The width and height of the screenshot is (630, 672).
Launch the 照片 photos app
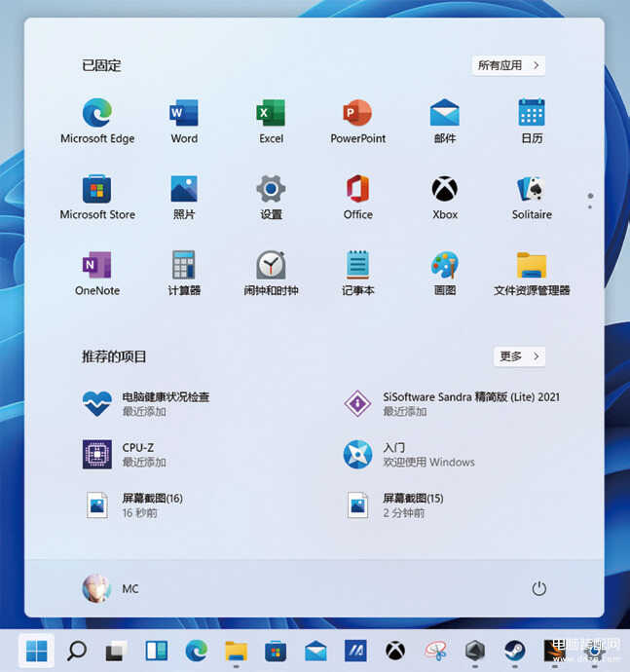pos(184,197)
